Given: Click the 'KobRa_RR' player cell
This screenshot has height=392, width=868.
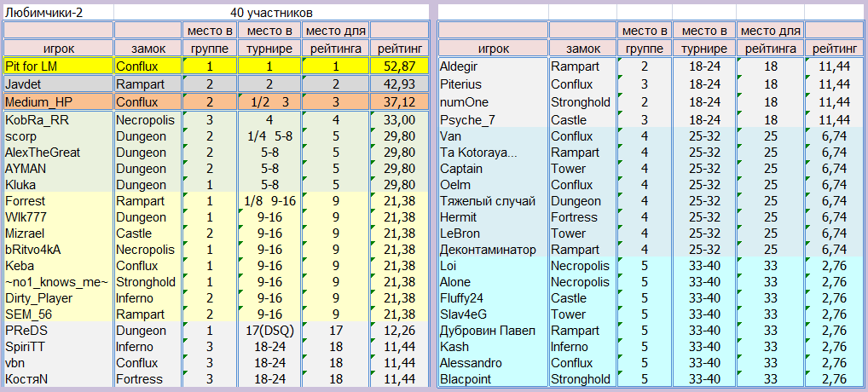Looking at the screenshot, I should (58, 120).
